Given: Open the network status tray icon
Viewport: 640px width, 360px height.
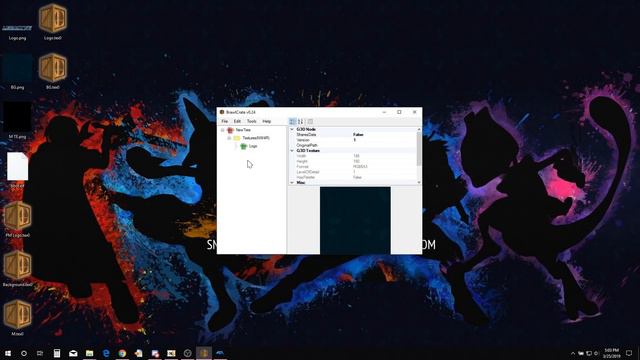Looking at the screenshot, I should (589, 353).
